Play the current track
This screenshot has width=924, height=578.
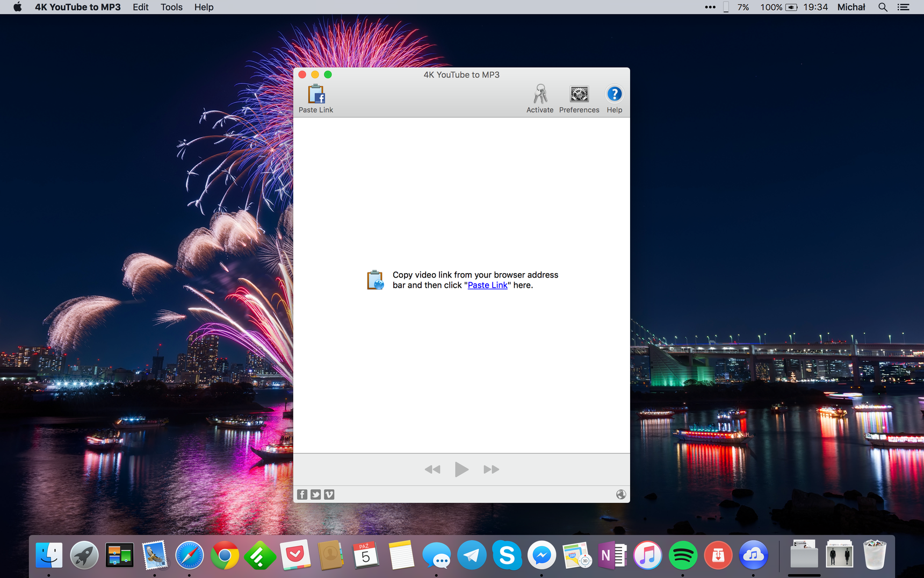pos(461,469)
